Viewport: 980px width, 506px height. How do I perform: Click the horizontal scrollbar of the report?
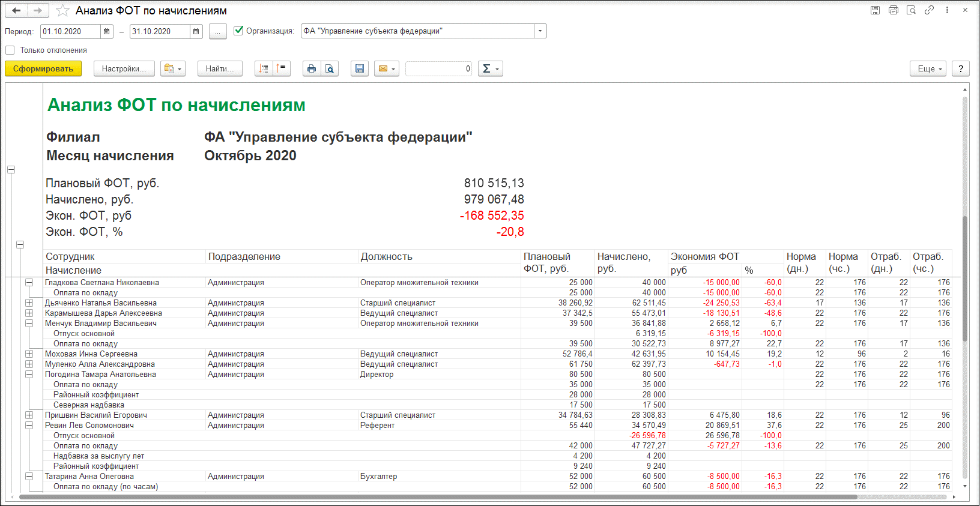(x=438, y=497)
